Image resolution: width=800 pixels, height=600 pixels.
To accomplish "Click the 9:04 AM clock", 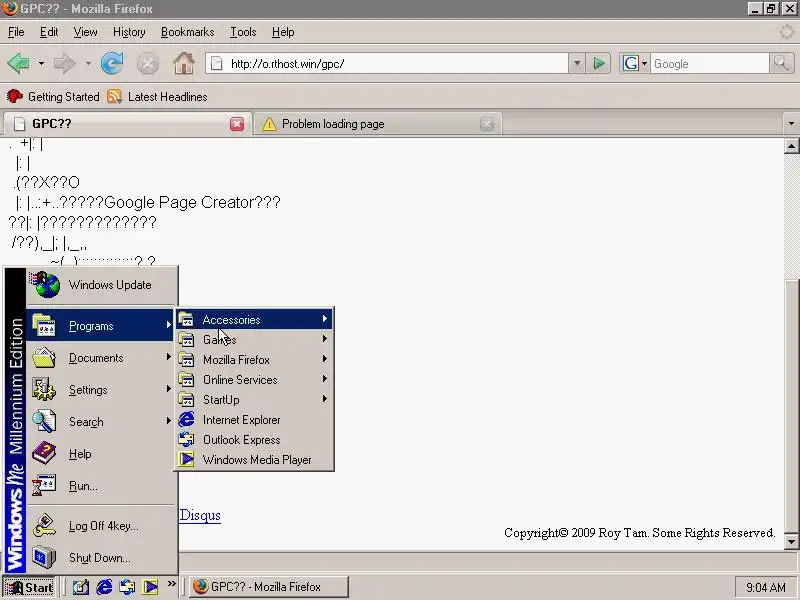I will click(x=765, y=587).
